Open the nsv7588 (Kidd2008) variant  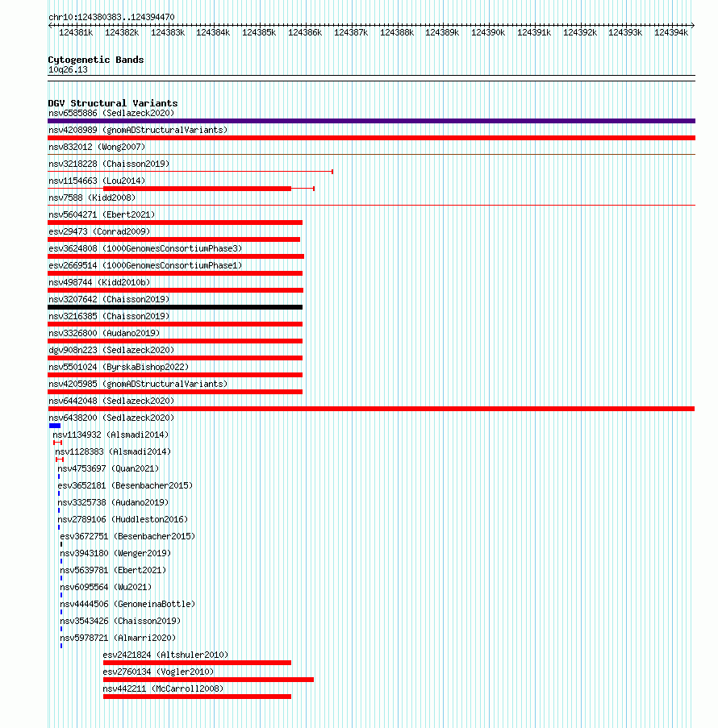[x=92, y=198]
